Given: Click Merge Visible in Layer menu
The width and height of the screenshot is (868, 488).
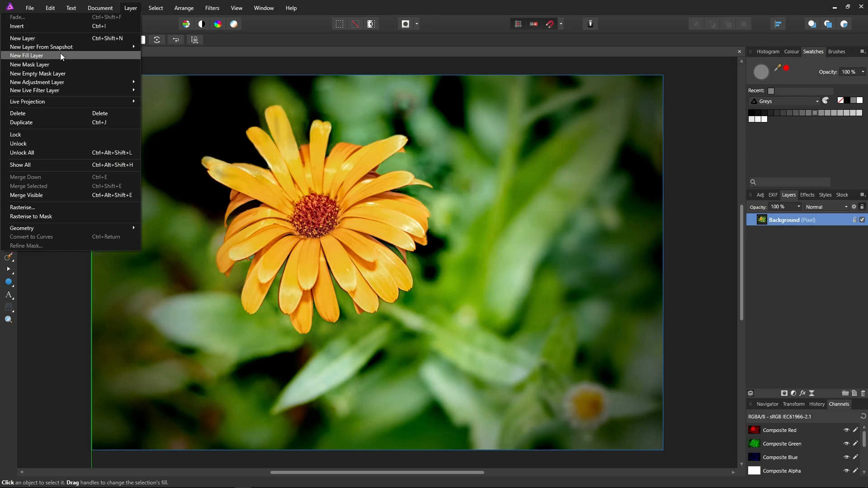Looking at the screenshot, I should pyautogui.click(x=26, y=195).
